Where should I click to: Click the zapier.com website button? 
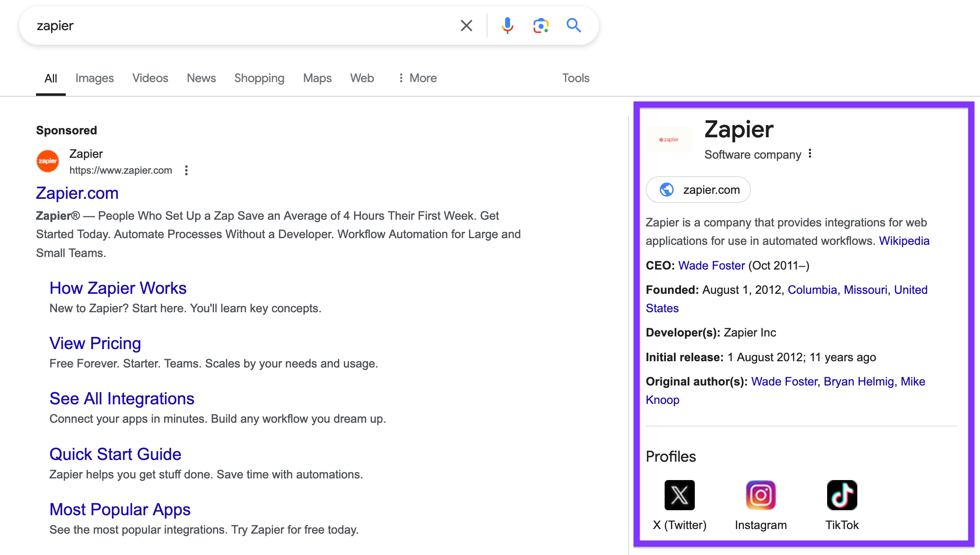pyautogui.click(x=698, y=190)
